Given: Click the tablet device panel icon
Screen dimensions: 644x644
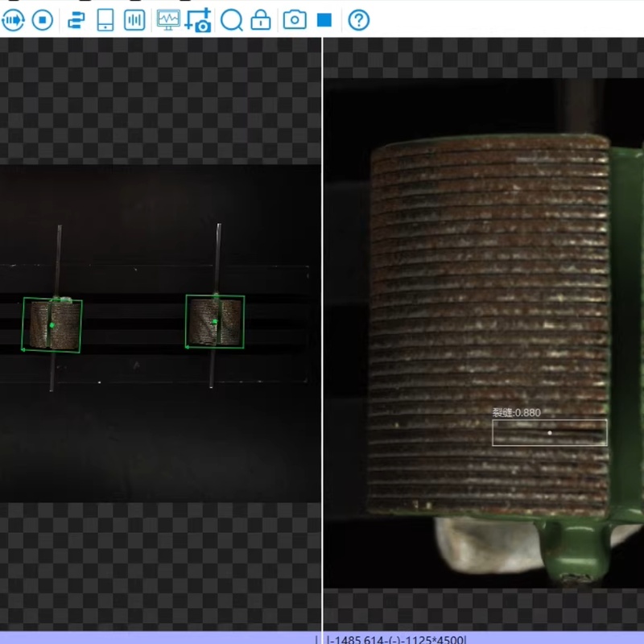Looking at the screenshot, I should coord(105,19).
